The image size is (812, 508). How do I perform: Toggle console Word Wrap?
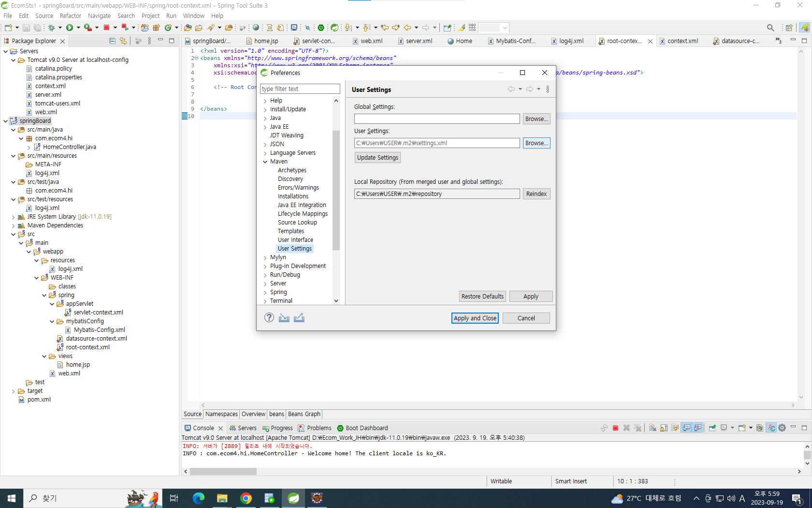[x=675, y=428]
